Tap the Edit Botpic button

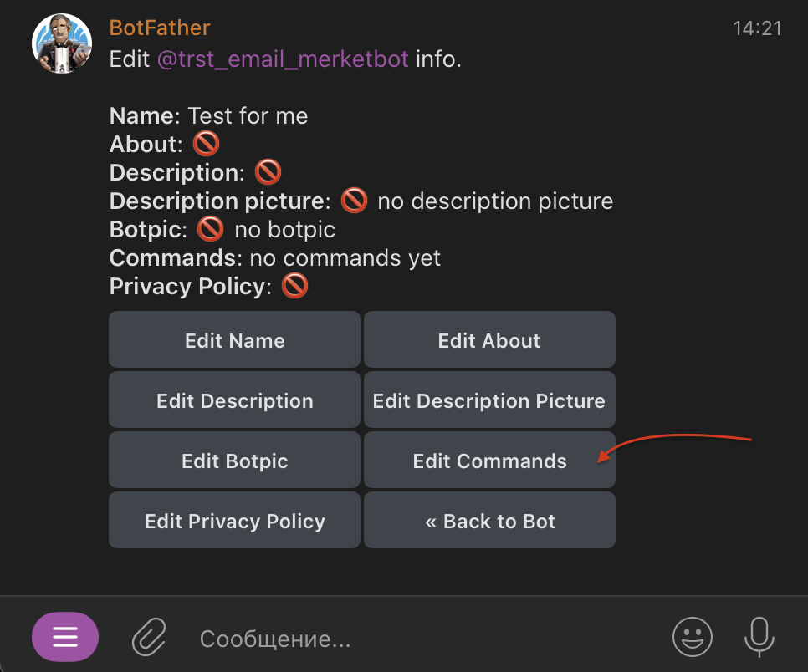235,461
